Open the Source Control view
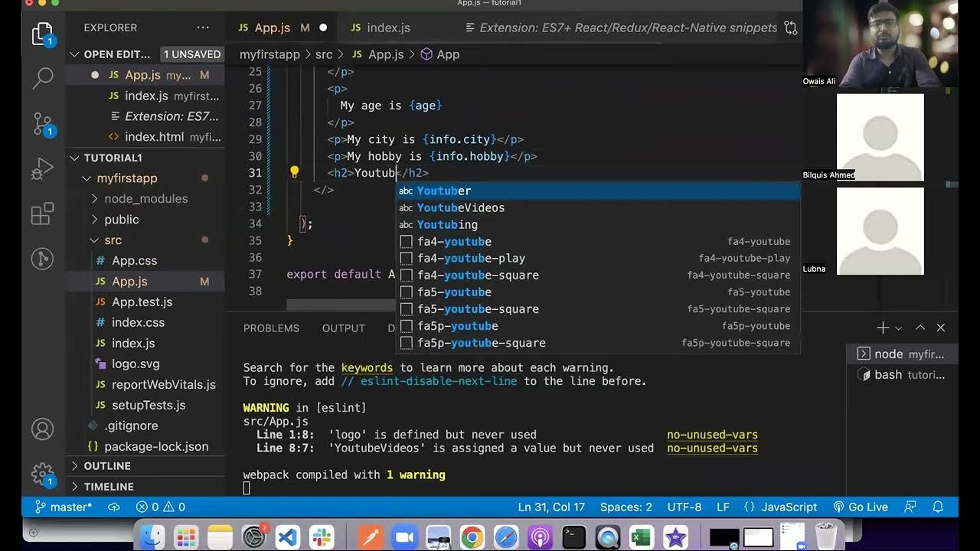Viewport: 980px width, 551px height. 43,124
